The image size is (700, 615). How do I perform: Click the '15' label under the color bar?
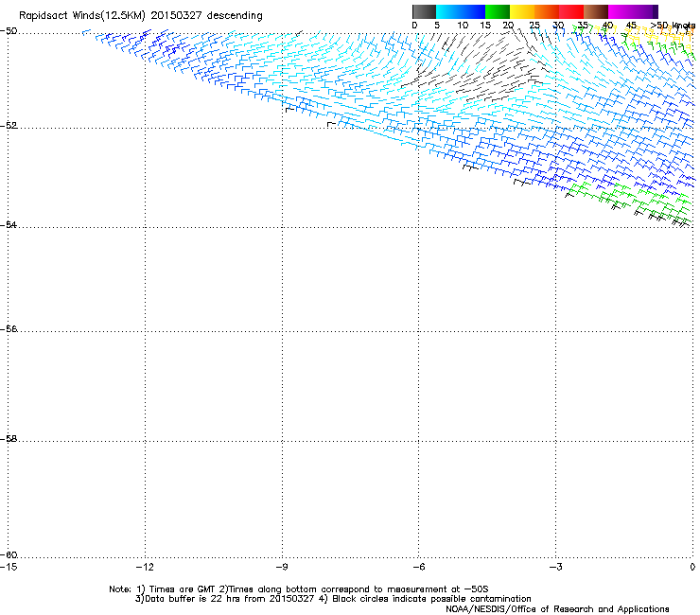[485, 25]
